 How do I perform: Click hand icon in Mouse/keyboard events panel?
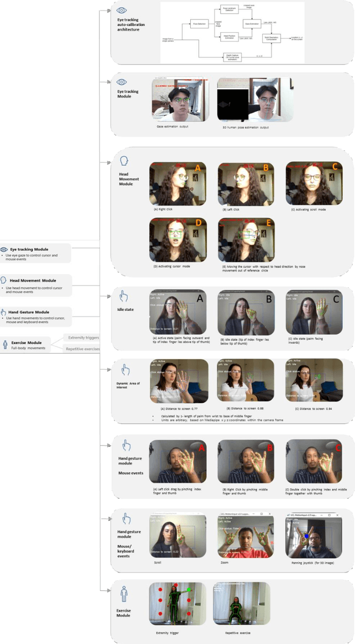[x=126, y=519]
